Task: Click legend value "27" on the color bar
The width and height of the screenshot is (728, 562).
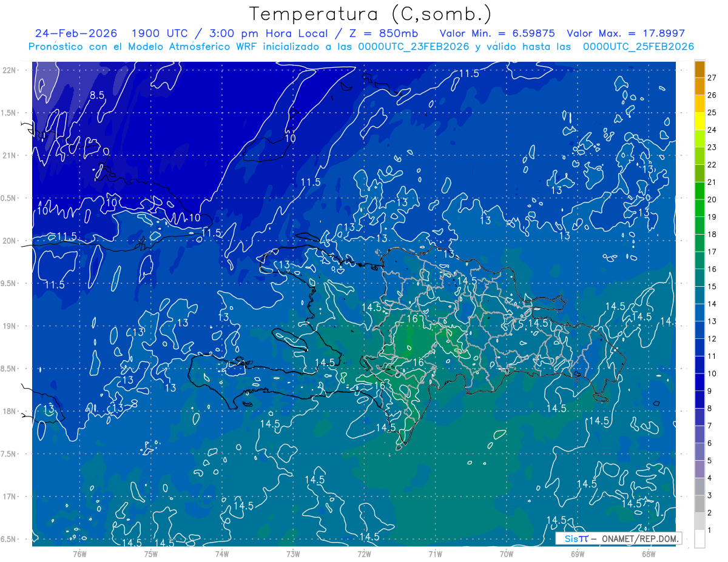Action: [712, 78]
